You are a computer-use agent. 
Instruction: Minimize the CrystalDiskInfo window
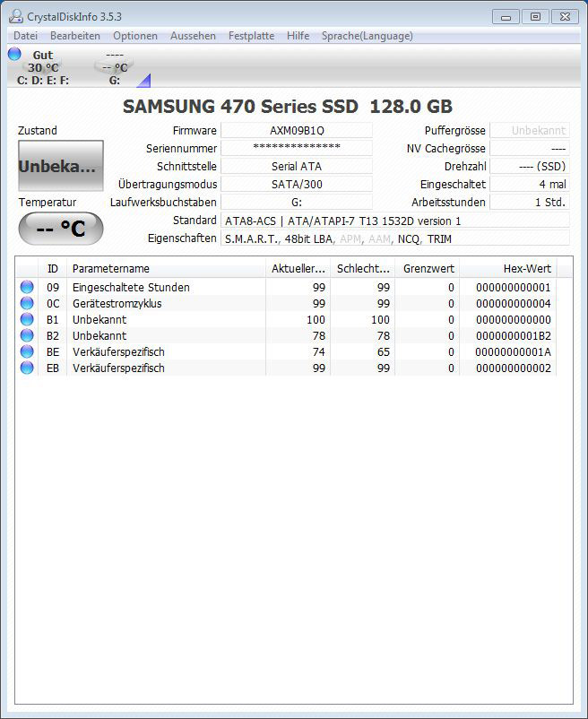coord(506,17)
